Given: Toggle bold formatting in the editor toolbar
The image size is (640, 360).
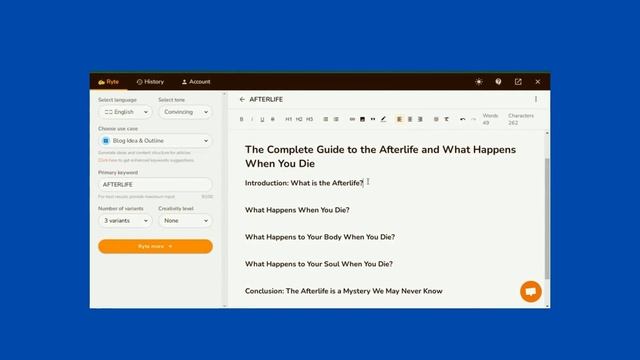Looking at the screenshot, I should pyautogui.click(x=241, y=119).
